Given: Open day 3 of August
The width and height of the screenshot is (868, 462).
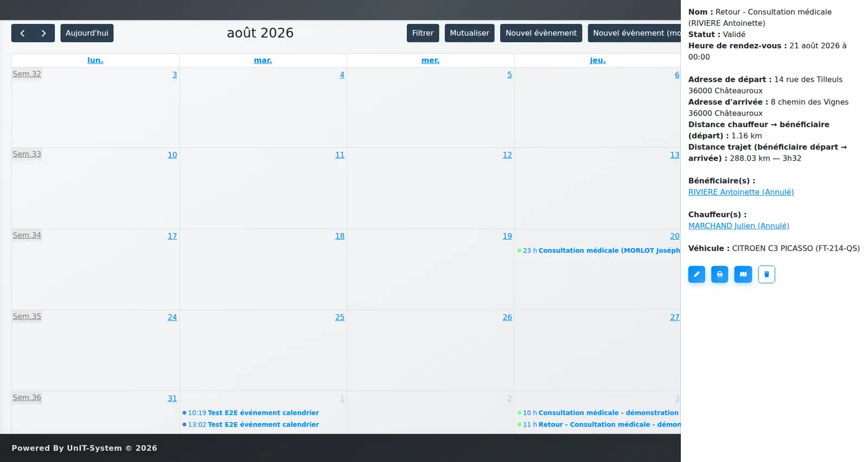Looking at the screenshot, I should (x=175, y=75).
